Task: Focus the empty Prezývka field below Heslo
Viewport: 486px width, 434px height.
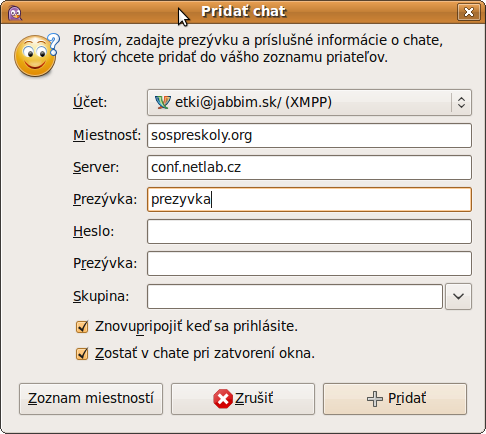Action: (x=309, y=263)
